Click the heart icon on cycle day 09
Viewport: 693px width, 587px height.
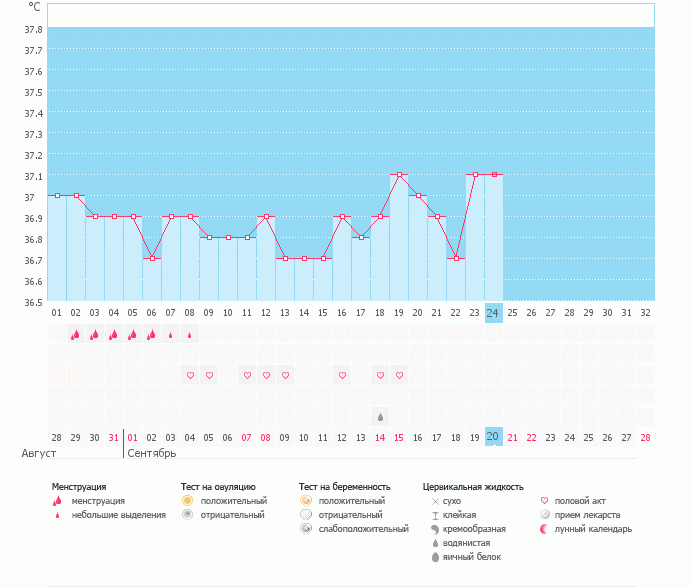tap(209, 375)
